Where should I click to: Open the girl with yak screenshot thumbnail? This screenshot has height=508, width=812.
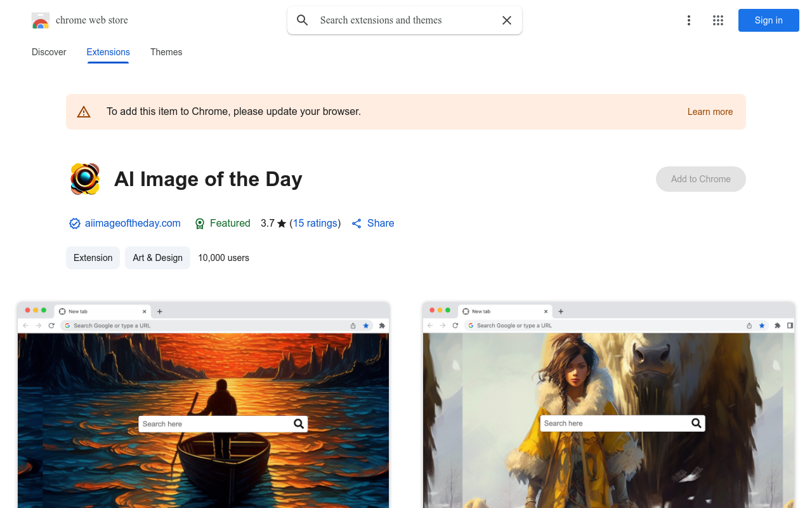click(608, 405)
